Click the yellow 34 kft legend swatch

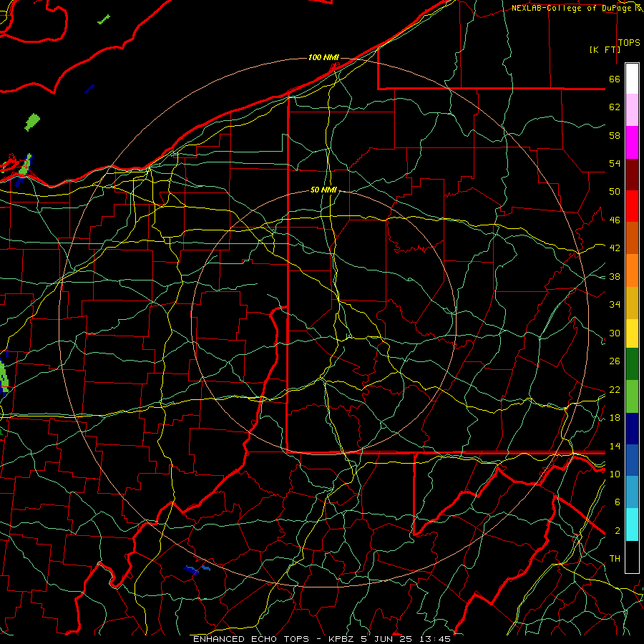[x=632, y=333]
